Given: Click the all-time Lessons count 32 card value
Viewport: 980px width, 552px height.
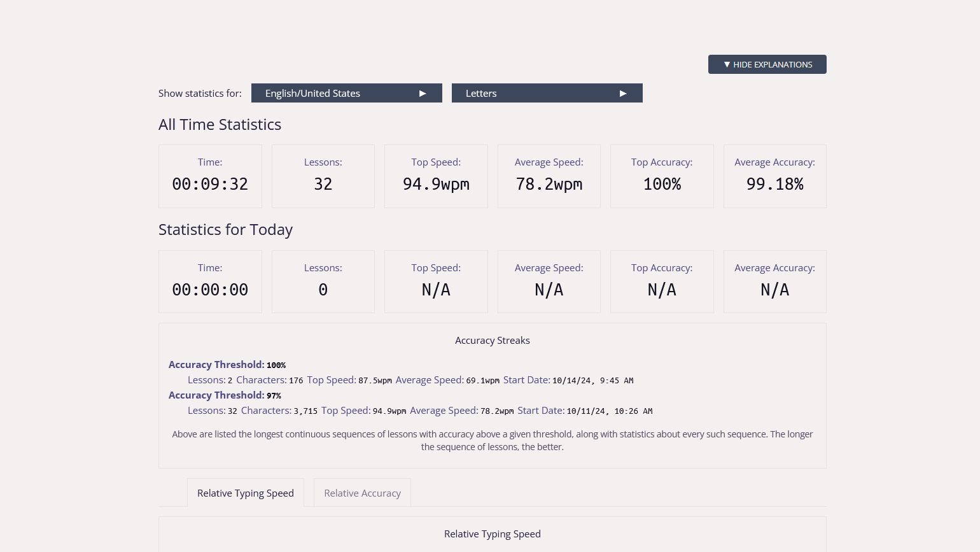Looking at the screenshot, I should pos(323,184).
